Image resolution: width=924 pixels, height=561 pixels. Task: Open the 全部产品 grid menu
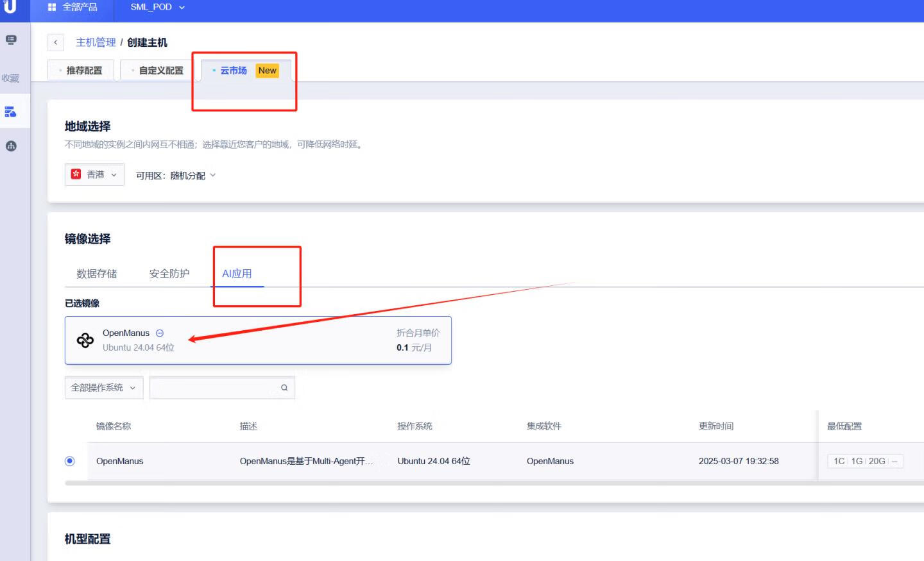(x=73, y=7)
